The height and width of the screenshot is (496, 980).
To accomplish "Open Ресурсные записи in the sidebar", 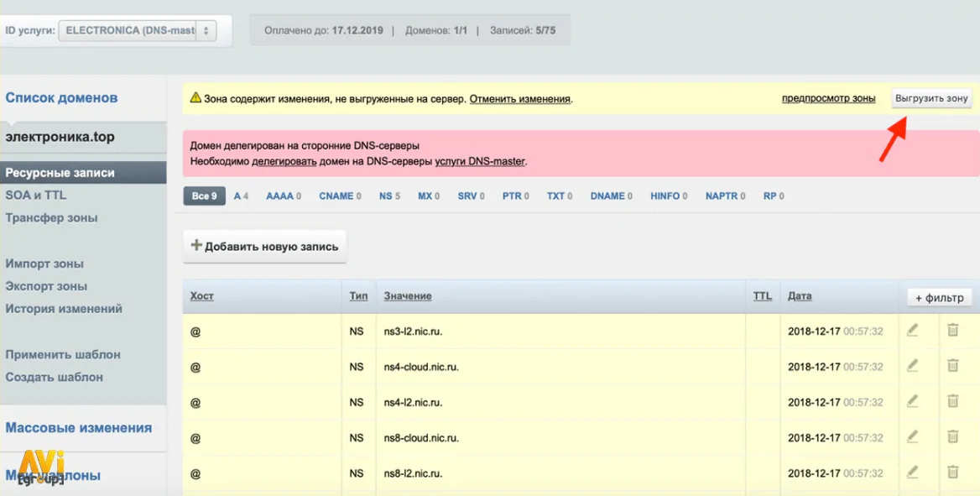I will click(83, 173).
